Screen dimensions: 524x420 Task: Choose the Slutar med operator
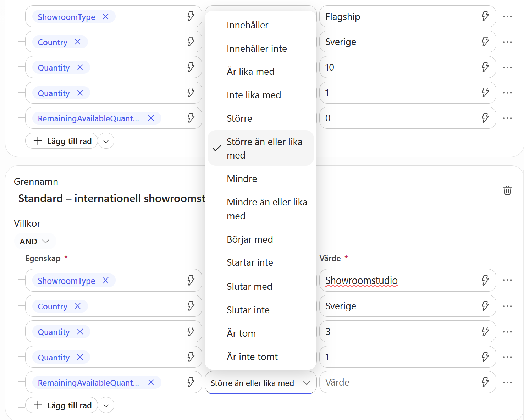pyautogui.click(x=261, y=287)
